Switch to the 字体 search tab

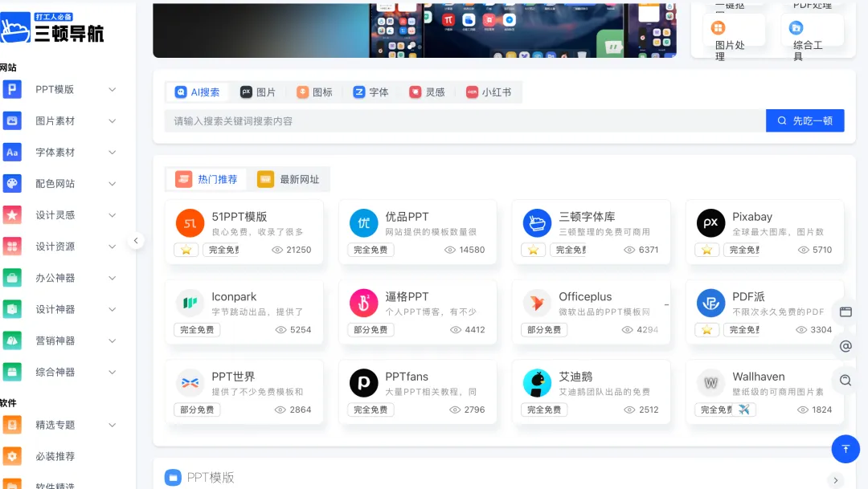click(371, 92)
